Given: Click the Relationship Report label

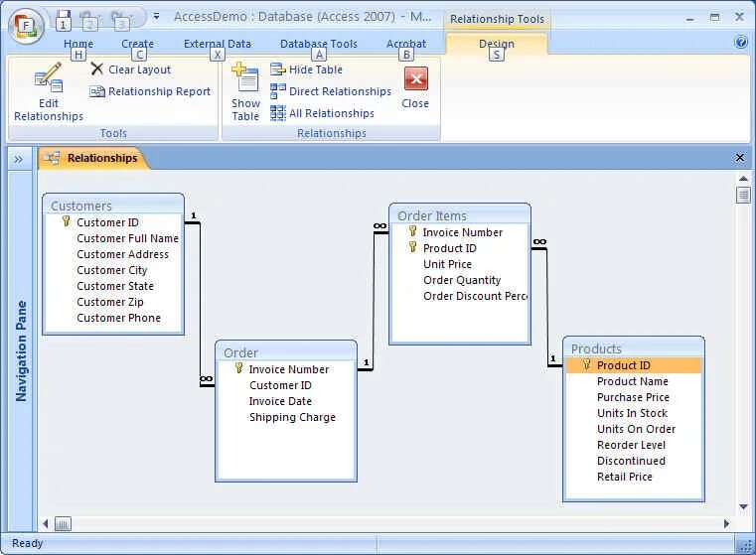Looking at the screenshot, I should coord(159,91).
